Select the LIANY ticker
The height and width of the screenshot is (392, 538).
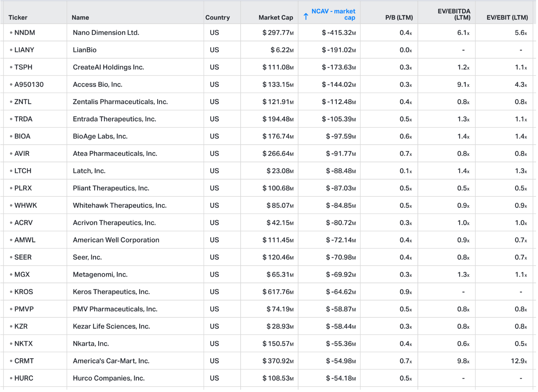(x=24, y=50)
